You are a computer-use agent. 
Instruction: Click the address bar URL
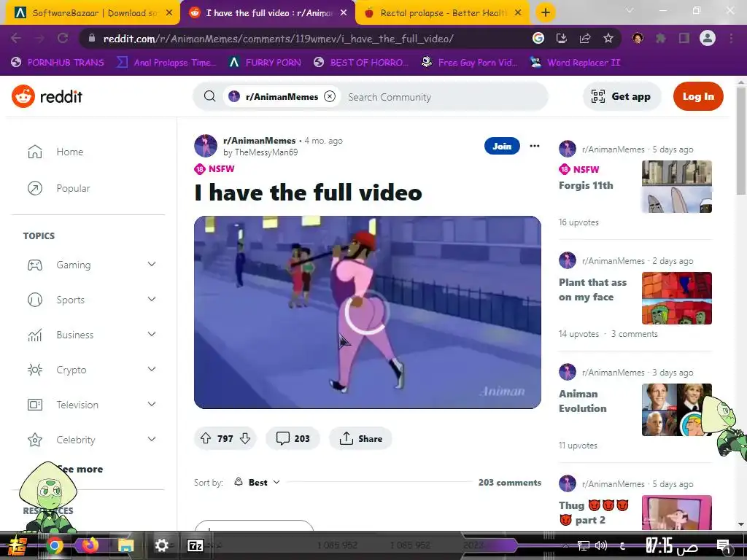coord(278,39)
